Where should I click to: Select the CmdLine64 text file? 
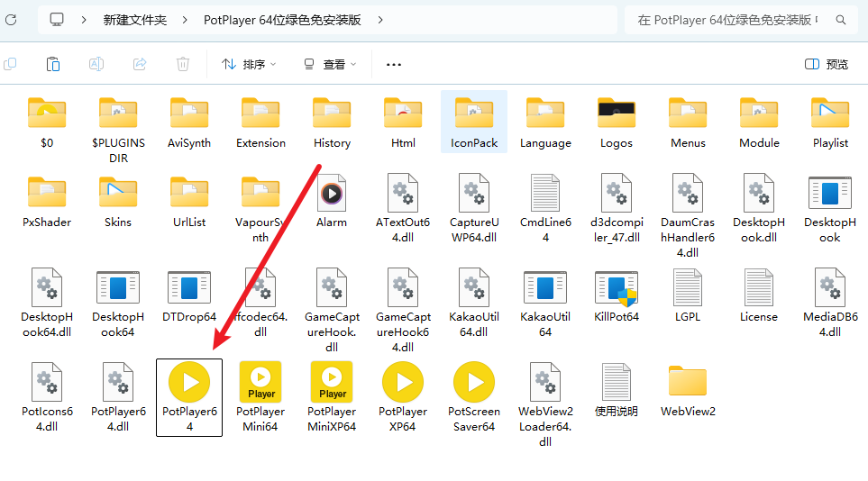coord(545,210)
